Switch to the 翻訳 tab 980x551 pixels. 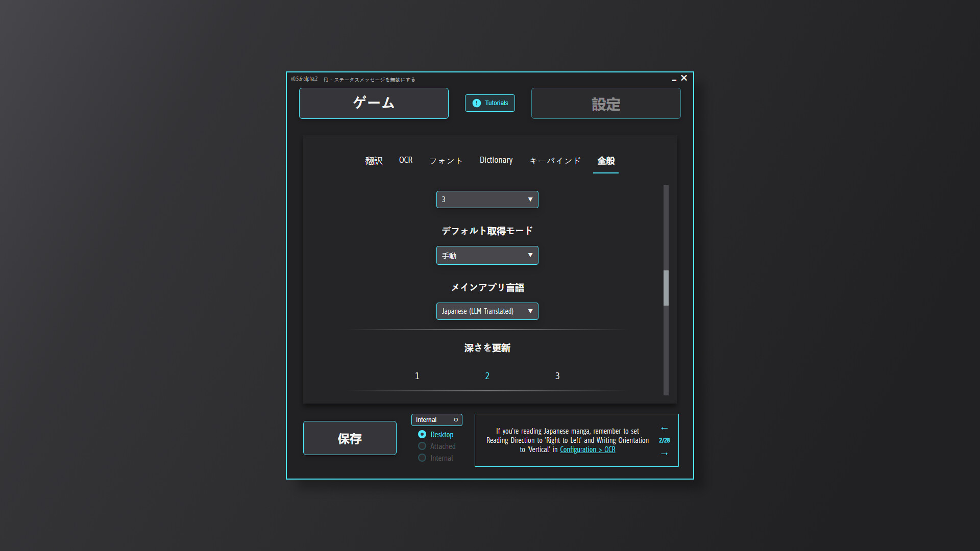pos(374,161)
